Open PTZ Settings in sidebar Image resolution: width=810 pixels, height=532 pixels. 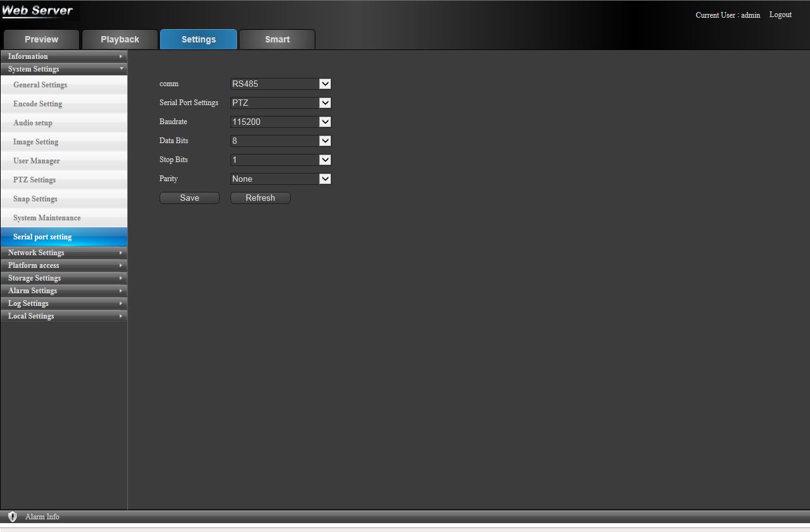[x=35, y=180]
